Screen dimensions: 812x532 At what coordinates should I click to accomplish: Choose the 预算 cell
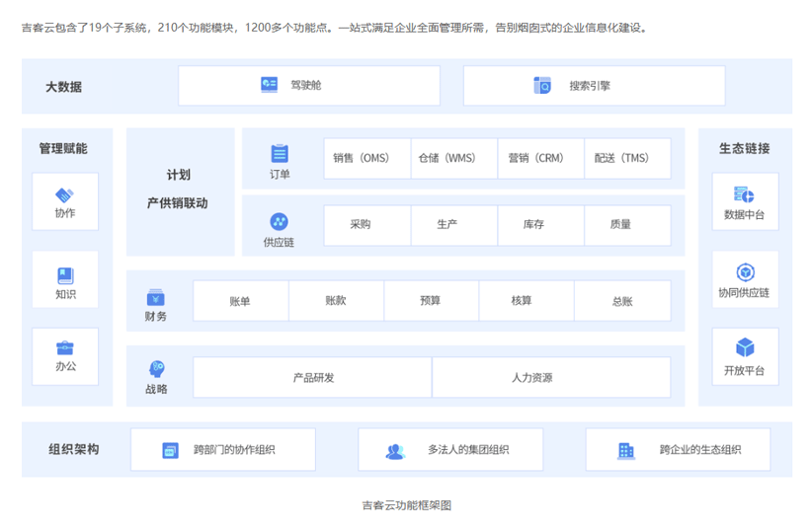(432, 301)
